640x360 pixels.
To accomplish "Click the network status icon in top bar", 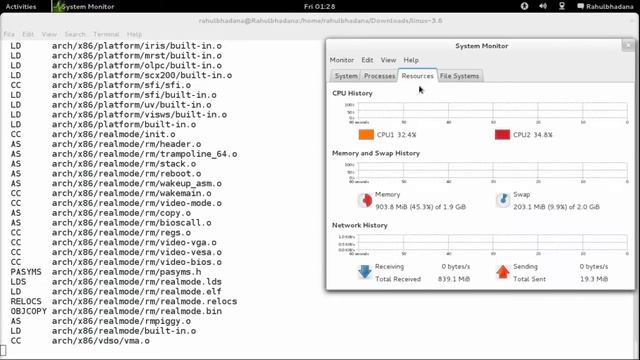I will [x=562, y=6].
